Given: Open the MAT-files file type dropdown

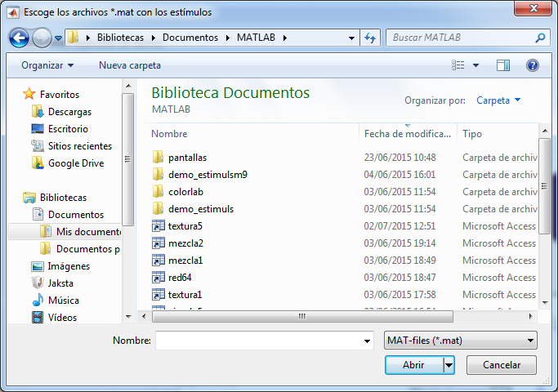Looking at the screenshot, I should [460, 340].
